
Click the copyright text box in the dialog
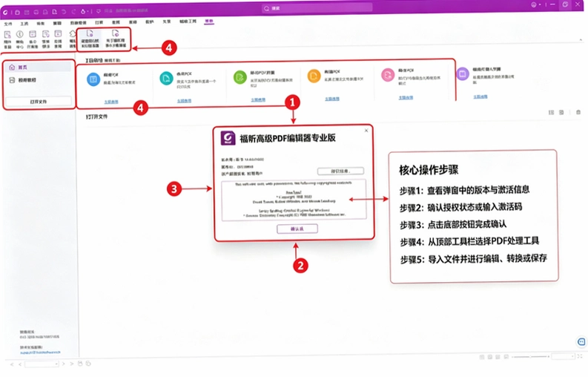click(294, 200)
